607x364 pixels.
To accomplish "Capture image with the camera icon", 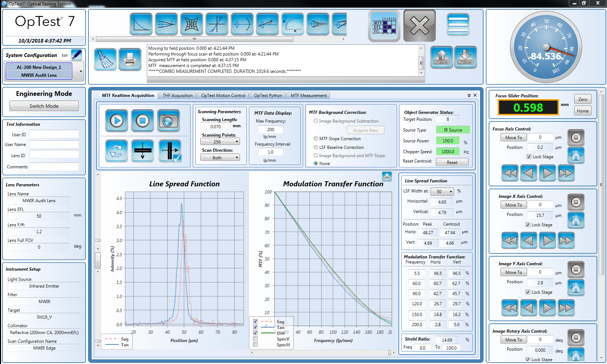I will (169, 121).
